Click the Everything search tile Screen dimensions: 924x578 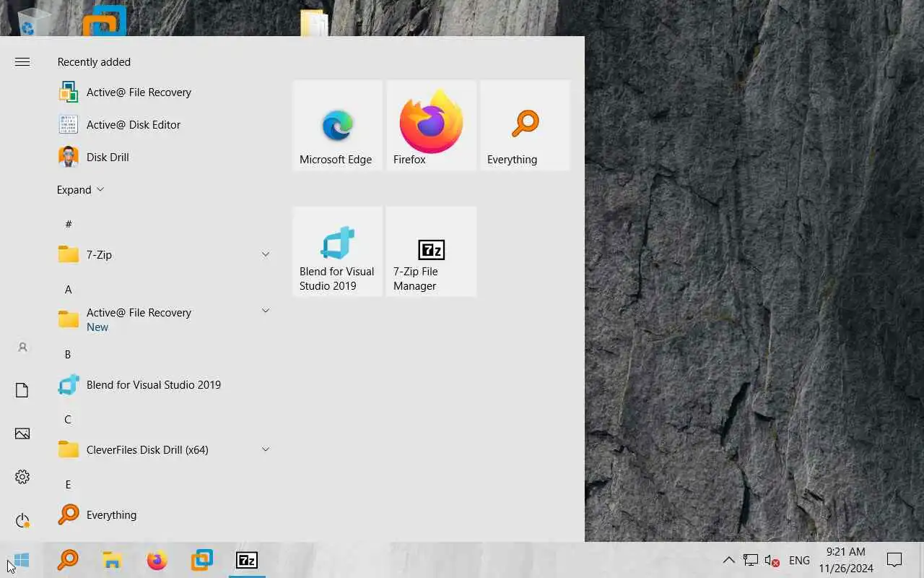[526, 126]
